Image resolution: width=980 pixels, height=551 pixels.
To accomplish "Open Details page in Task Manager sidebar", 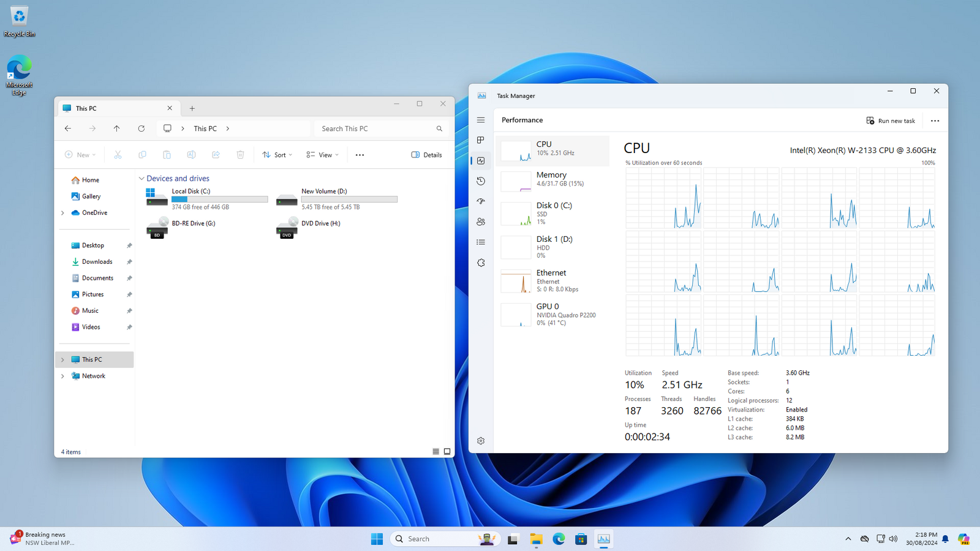I will click(x=481, y=242).
